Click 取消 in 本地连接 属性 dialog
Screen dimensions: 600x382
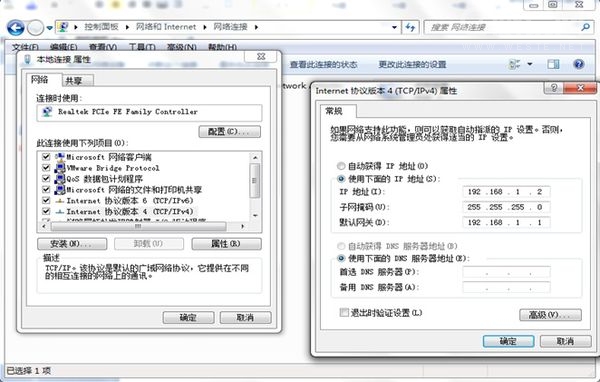coord(245,317)
